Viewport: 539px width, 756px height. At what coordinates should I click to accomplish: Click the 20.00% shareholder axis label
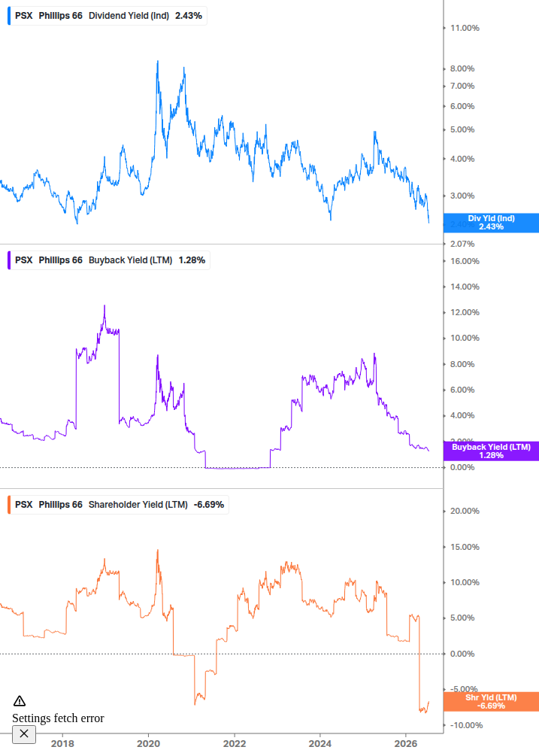click(x=465, y=511)
